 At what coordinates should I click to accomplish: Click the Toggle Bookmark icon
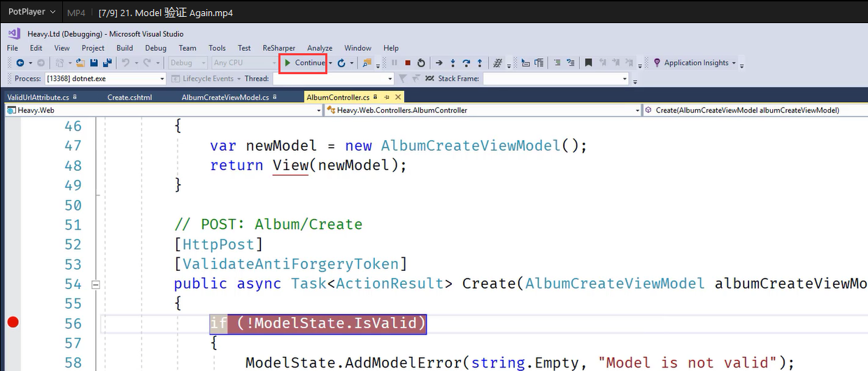(588, 63)
